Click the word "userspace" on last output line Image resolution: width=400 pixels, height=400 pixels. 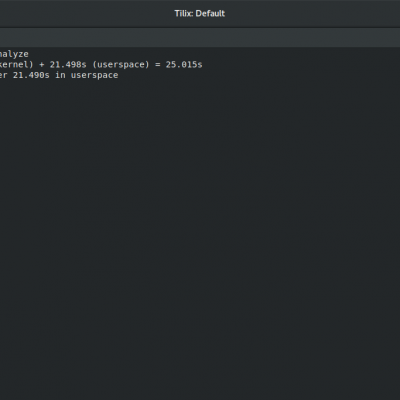coord(94,75)
